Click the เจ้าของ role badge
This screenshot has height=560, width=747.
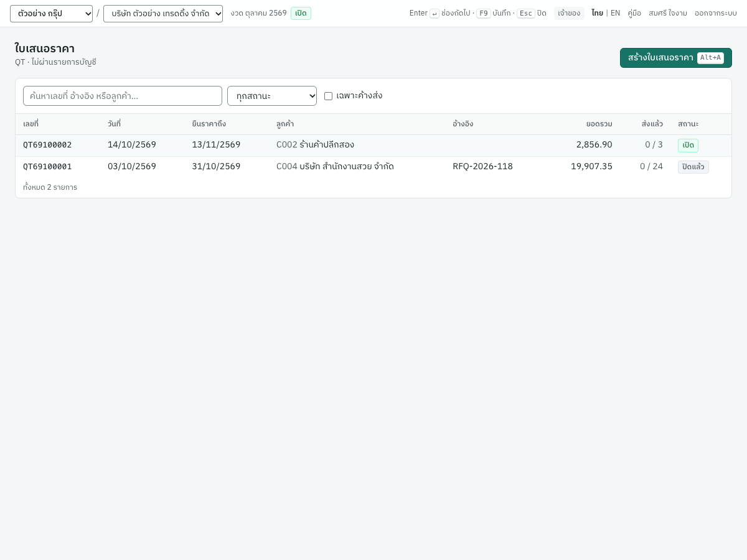click(569, 13)
